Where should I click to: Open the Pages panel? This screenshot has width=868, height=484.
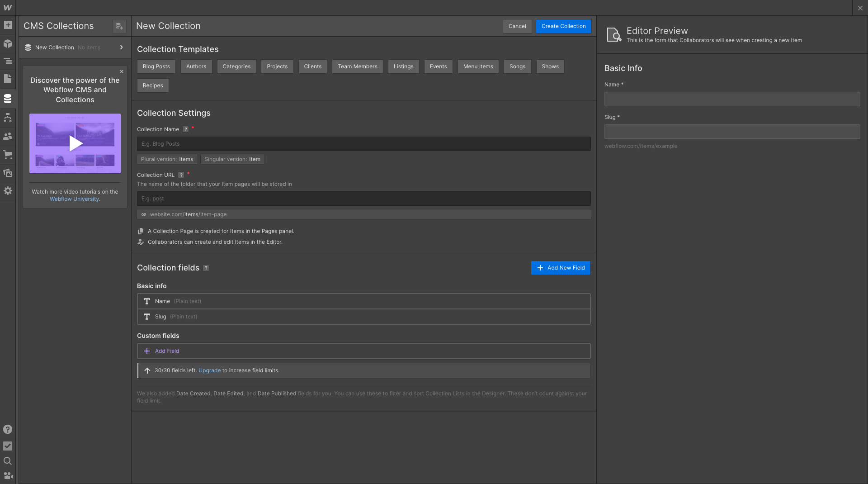pyautogui.click(x=8, y=79)
